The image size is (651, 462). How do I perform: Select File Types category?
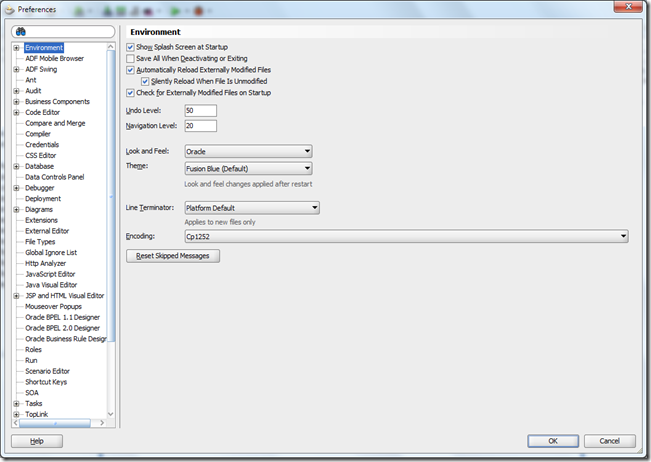pos(40,242)
